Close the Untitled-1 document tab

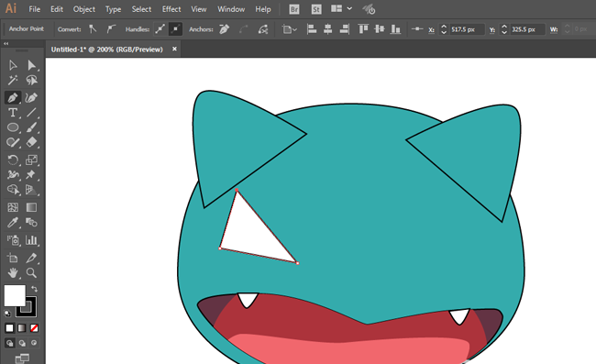tap(174, 49)
